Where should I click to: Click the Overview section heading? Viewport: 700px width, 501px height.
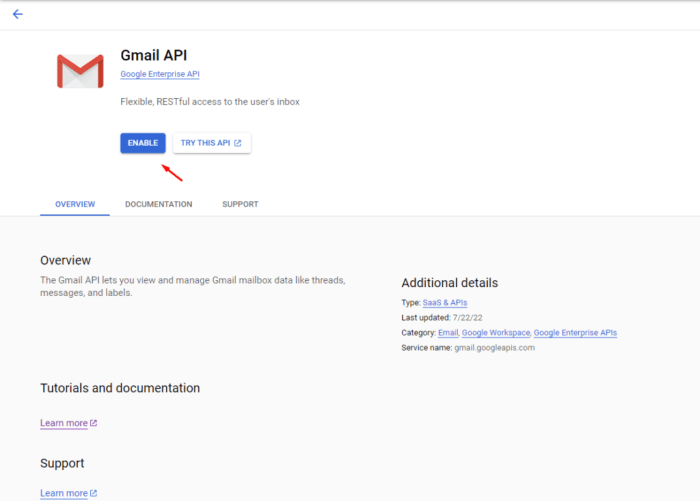66,260
